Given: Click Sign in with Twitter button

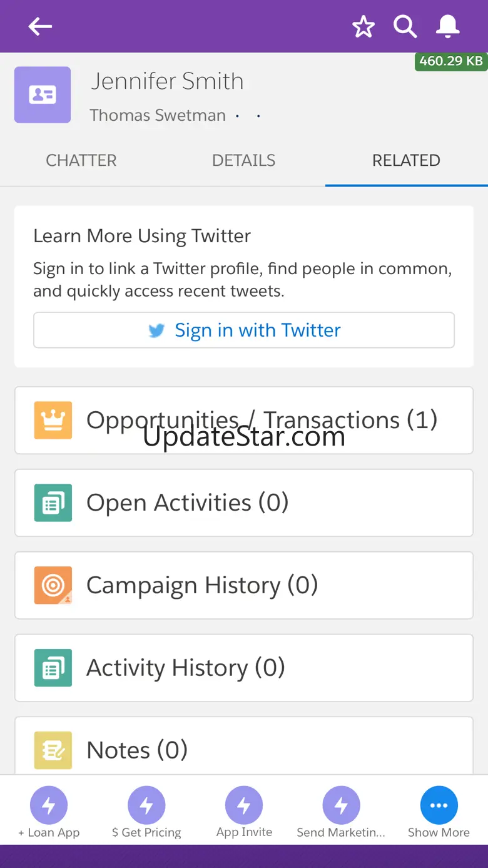Looking at the screenshot, I should click(244, 330).
